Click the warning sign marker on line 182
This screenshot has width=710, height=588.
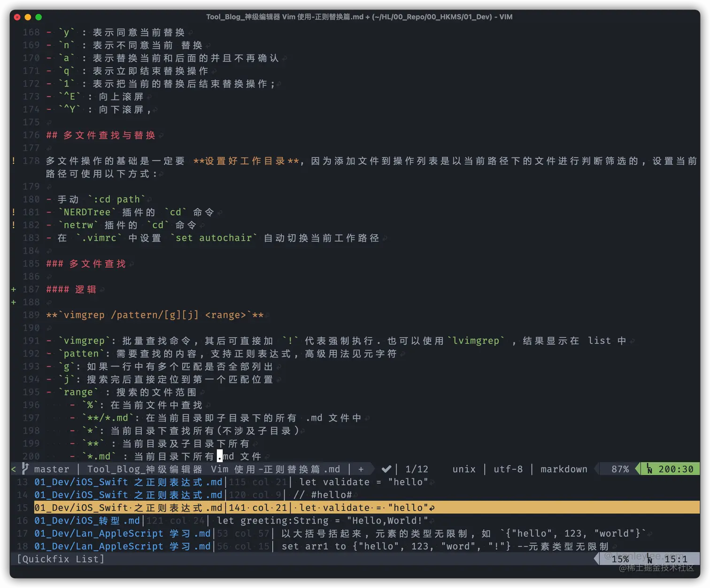[x=14, y=225]
